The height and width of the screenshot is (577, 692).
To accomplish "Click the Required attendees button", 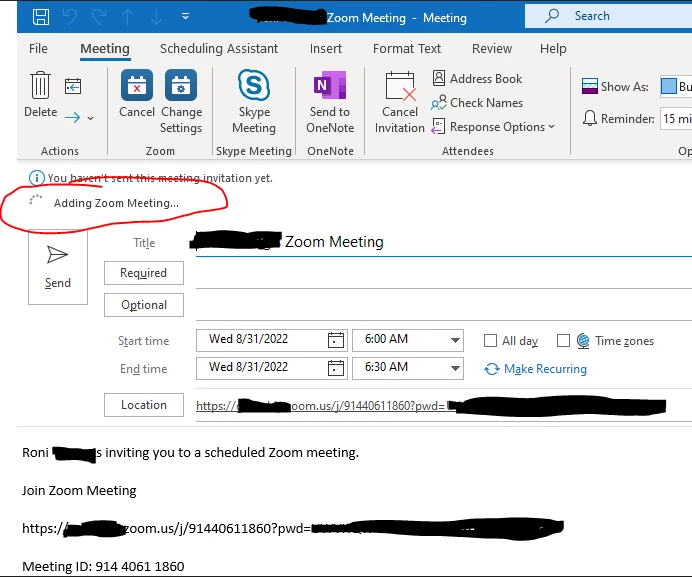I will tap(144, 273).
